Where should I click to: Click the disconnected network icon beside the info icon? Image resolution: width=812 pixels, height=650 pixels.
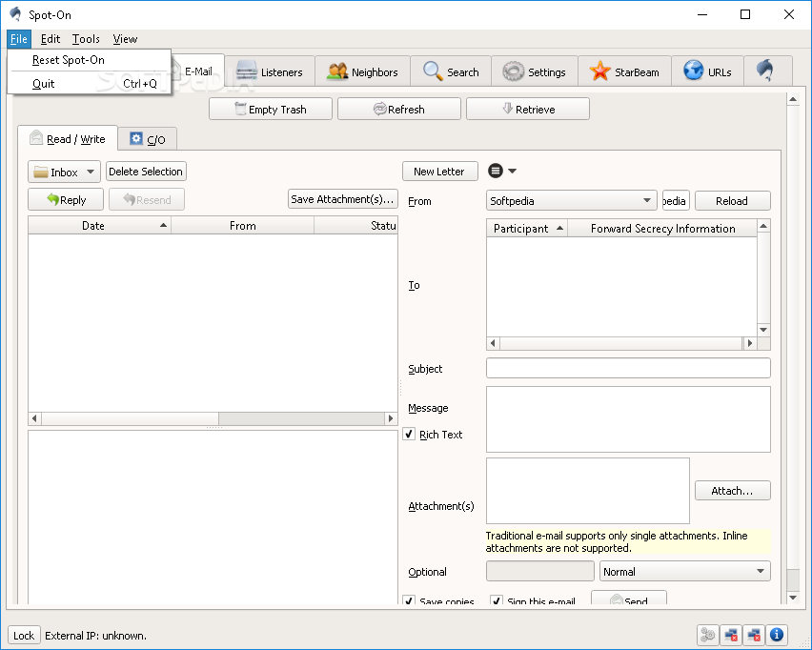tap(754, 635)
